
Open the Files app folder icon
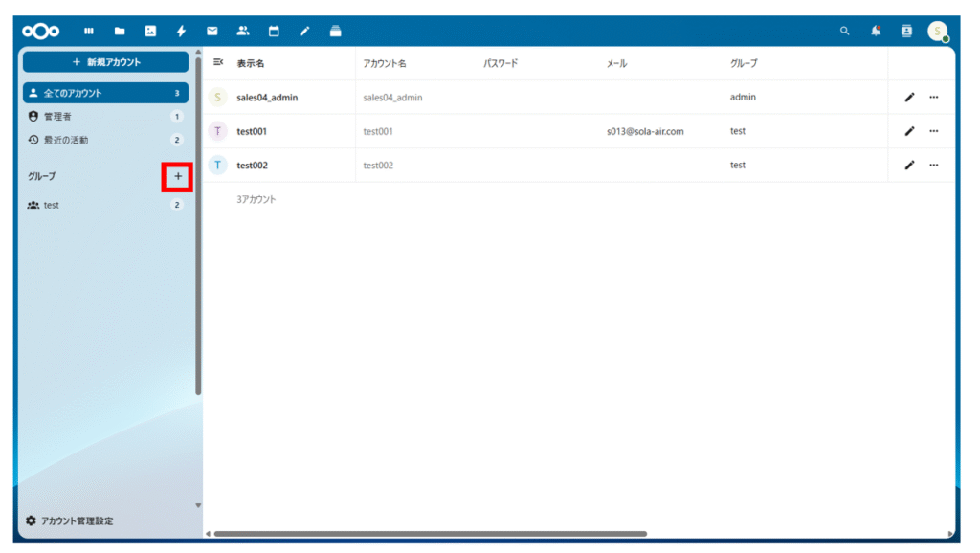pyautogui.click(x=120, y=32)
